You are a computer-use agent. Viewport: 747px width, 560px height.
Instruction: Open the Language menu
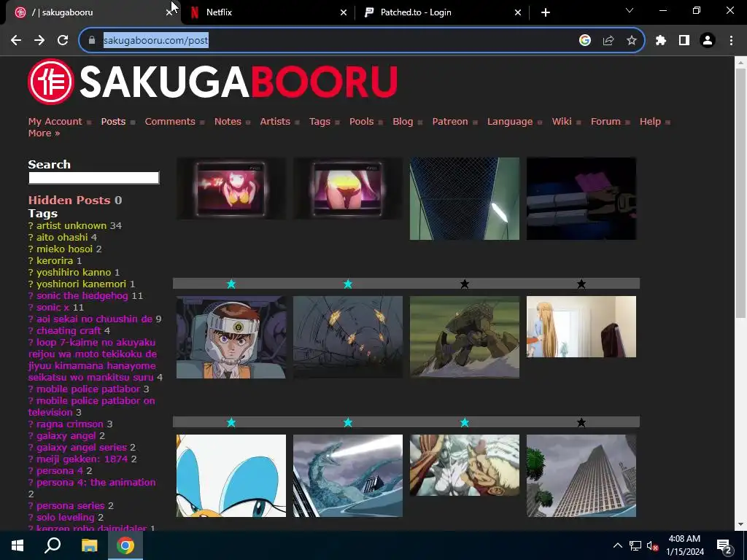click(x=510, y=122)
